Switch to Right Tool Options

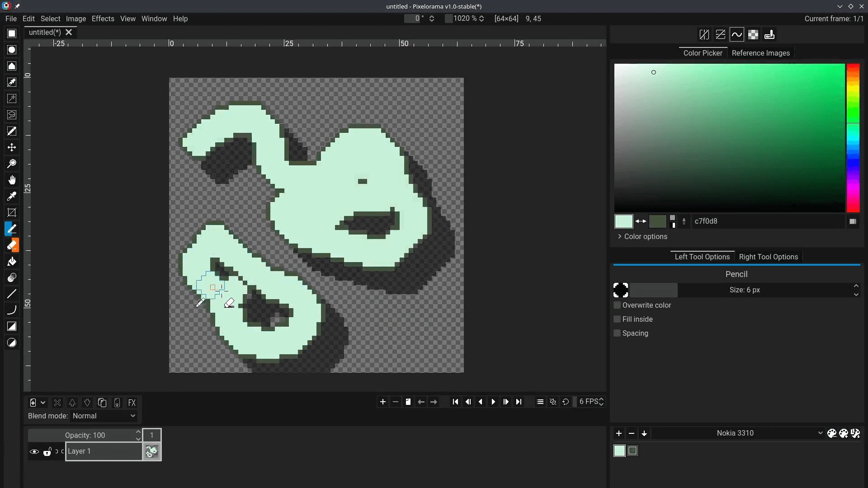pos(769,257)
